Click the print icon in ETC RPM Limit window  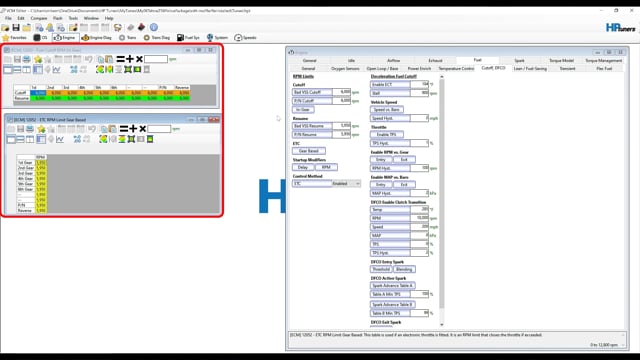(x=30, y=129)
